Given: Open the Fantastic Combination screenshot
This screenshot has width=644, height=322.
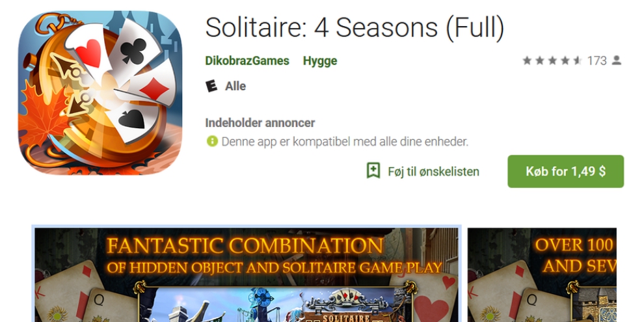Looking at the screenshot, I should (247, 275).
